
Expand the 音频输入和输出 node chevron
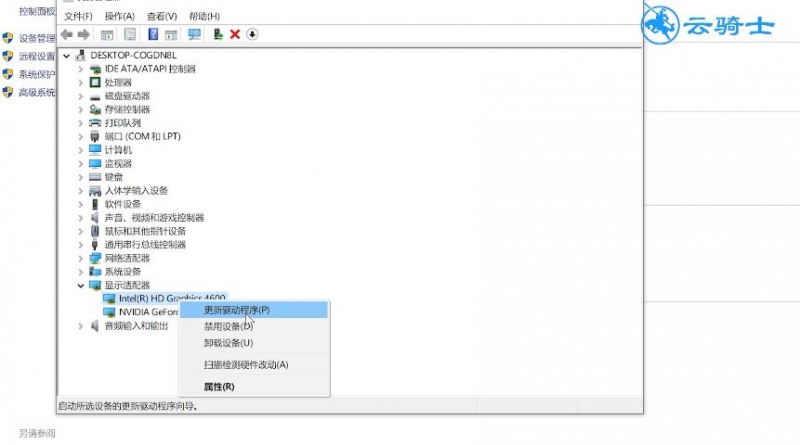(x=80, y=326)
